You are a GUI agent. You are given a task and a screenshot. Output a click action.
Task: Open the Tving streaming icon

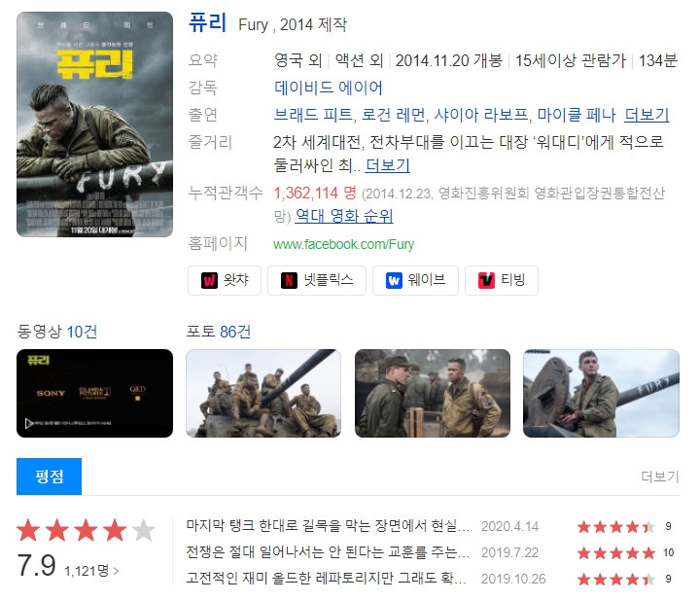click(x=502, y=280)
